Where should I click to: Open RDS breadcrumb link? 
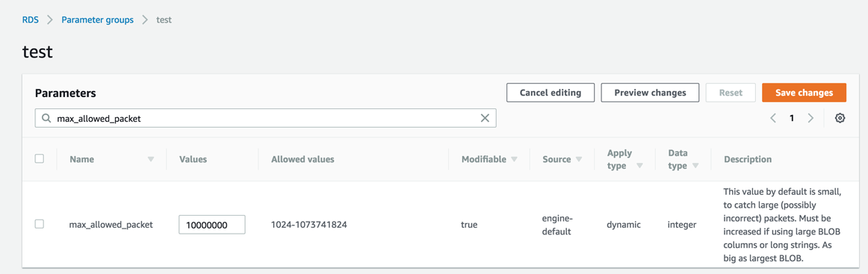(x=30, y=19)
